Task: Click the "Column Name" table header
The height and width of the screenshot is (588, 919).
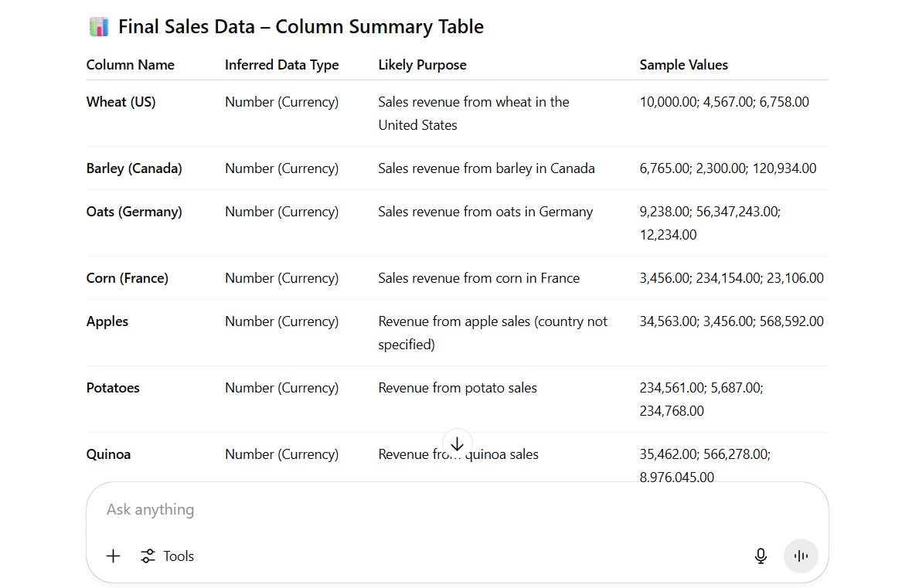Action: tap(131, 65)
